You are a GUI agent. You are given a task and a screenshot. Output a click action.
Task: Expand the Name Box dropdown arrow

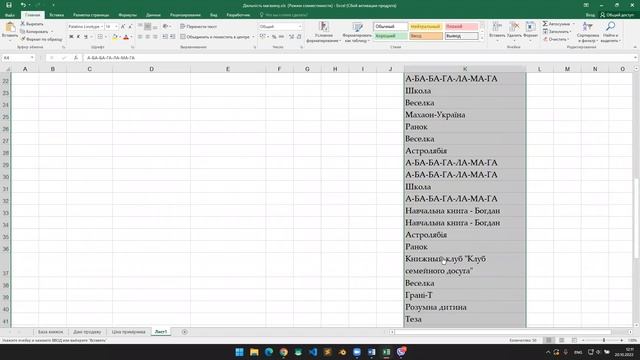[x=32, y=58]
